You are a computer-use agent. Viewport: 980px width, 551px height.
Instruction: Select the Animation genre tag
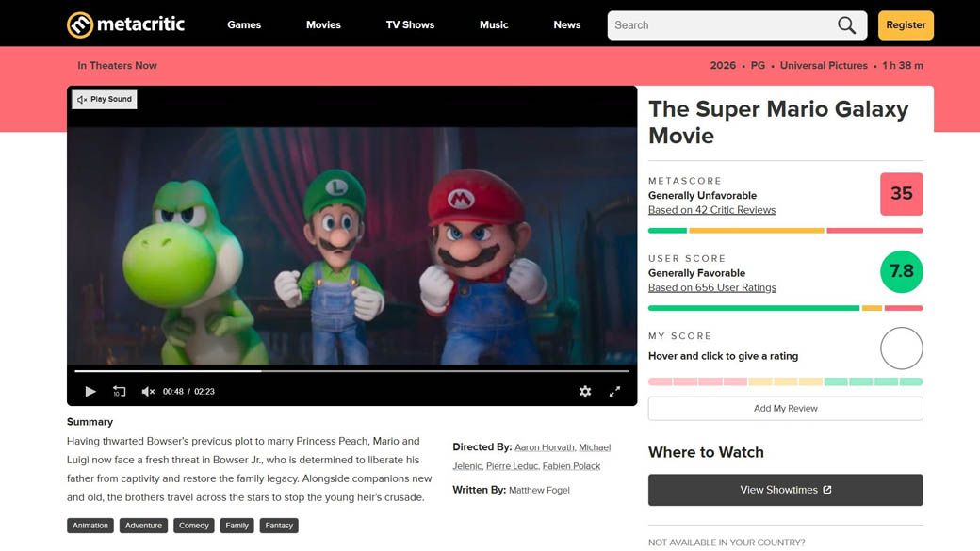coord(90,526)
